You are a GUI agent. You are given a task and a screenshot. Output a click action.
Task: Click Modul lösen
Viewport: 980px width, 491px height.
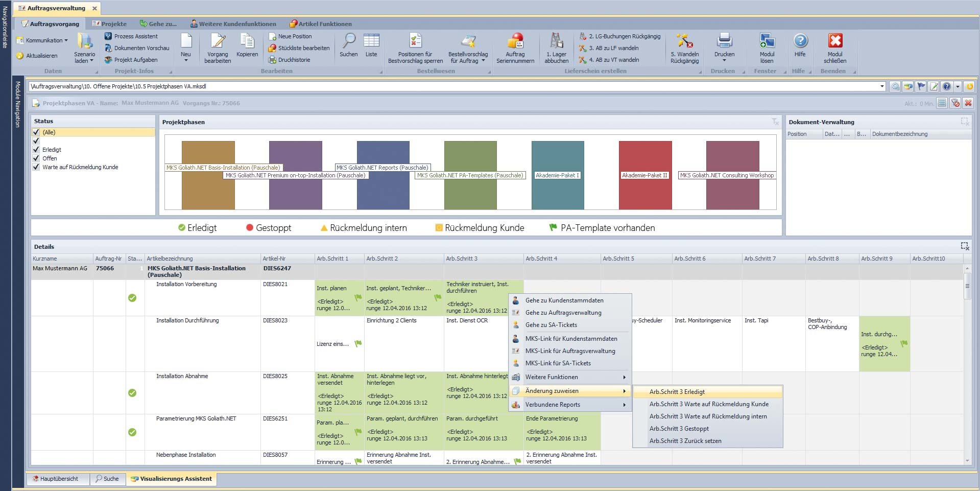tap(767, 48)
